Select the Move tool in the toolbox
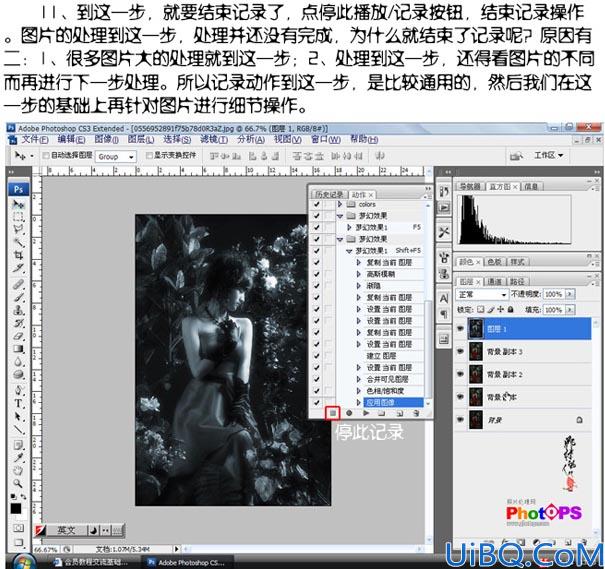Image resolution: width=605 pixels, height=569 pixels. 18,204
